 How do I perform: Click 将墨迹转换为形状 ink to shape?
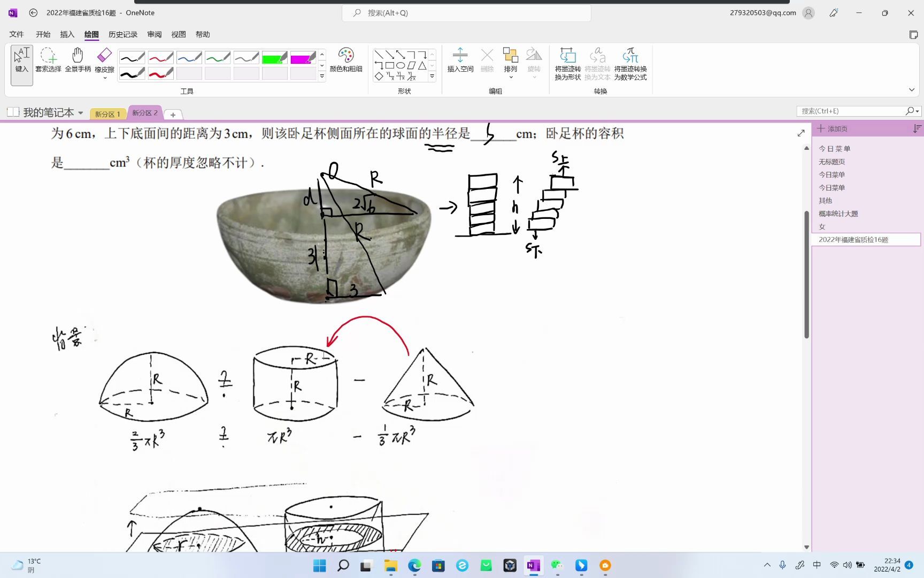[568, 64]
